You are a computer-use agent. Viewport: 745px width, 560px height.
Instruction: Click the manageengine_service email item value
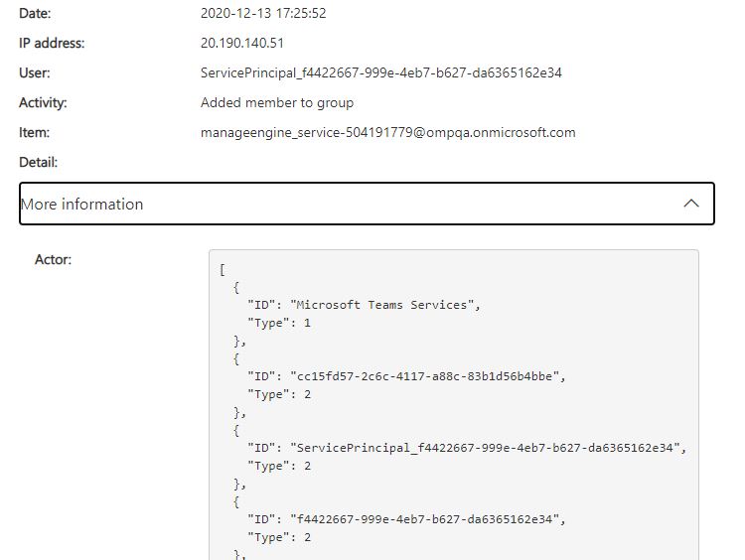pos(388,133)
